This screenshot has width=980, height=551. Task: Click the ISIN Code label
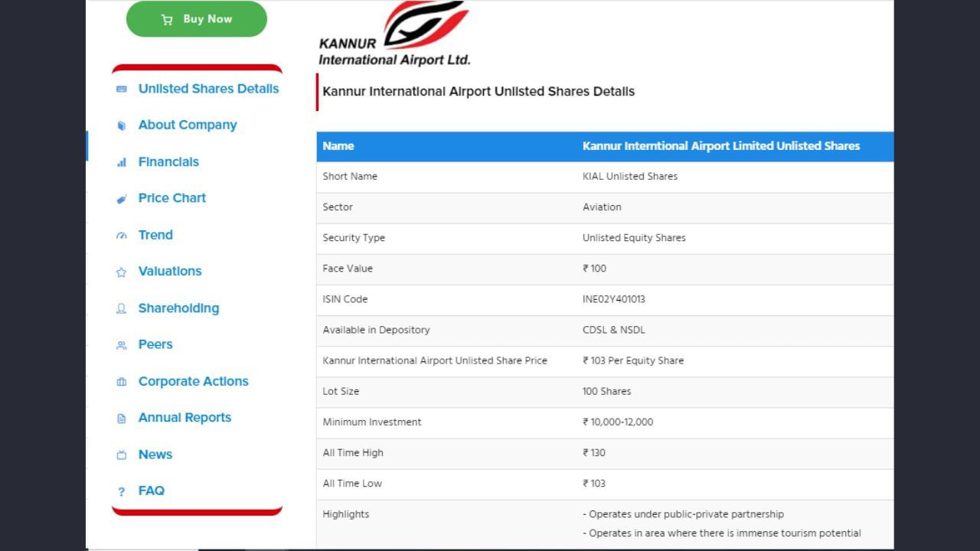(x=345, y=299)
